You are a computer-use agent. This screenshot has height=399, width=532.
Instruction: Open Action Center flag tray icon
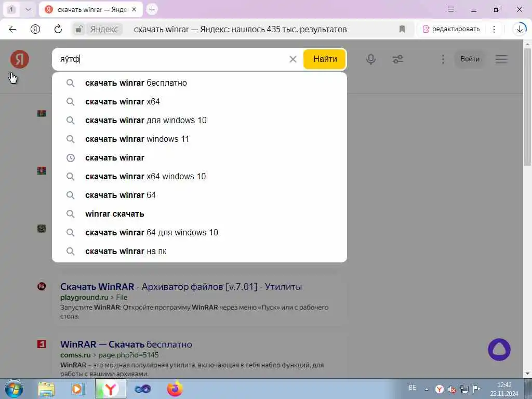coord(477,389)
